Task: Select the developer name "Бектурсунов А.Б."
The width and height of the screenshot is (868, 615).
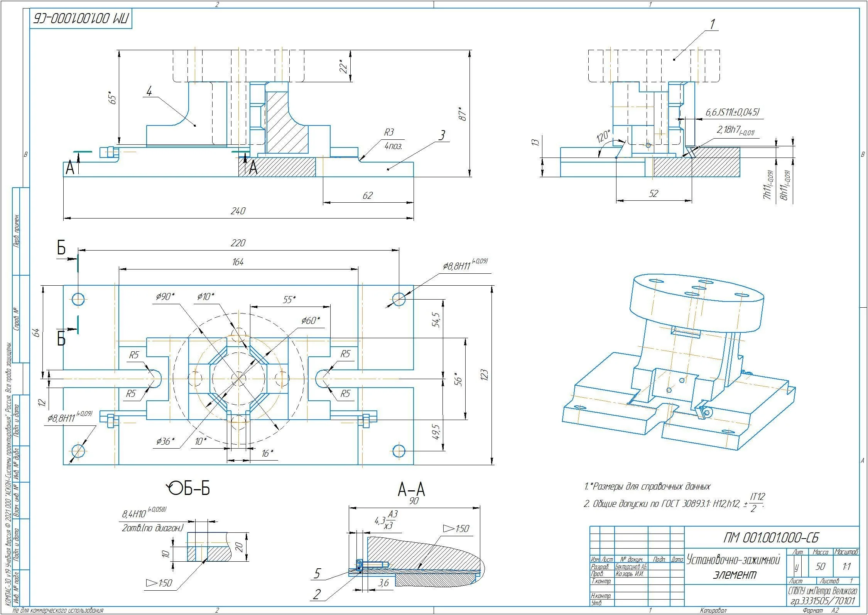Action: pos(631,567)
